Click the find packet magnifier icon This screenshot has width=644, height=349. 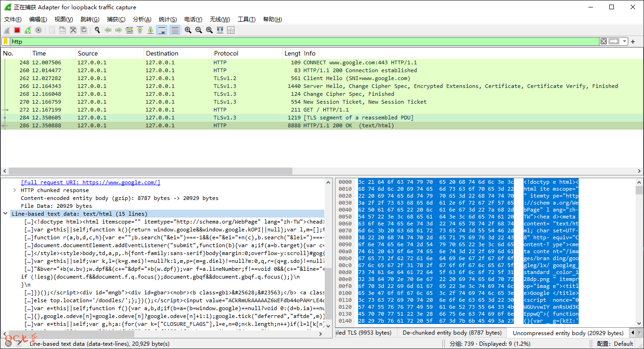97,30
